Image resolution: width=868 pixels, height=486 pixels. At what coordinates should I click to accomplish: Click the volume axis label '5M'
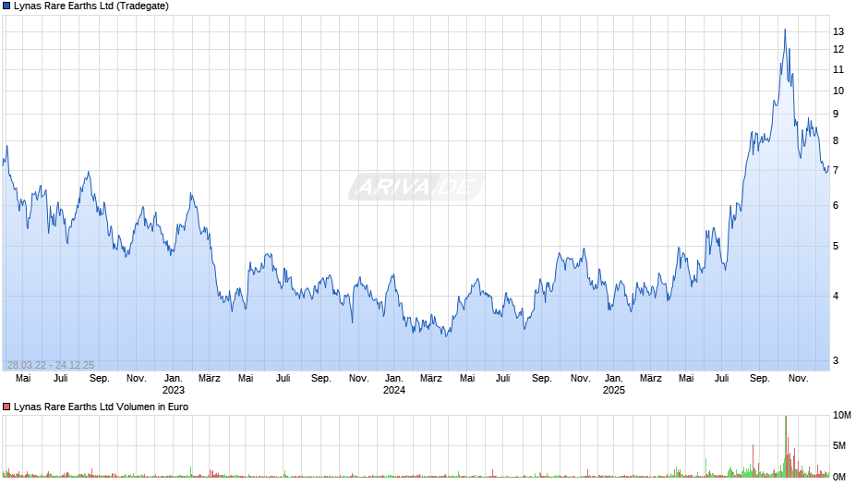click(x=839, y=445)
